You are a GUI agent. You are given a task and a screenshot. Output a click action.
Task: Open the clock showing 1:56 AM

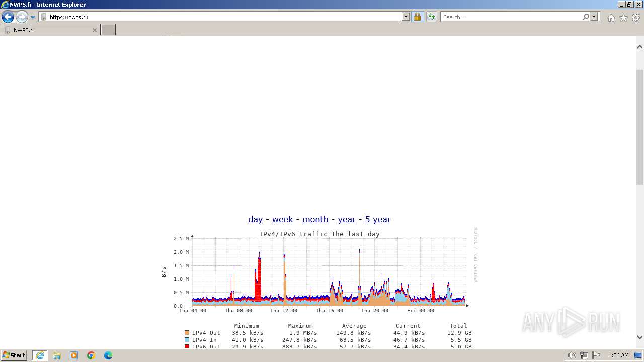[x=618, y=355]
